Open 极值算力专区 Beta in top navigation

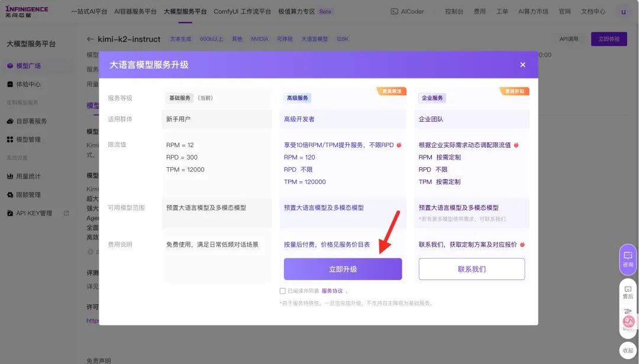point(305,11)
